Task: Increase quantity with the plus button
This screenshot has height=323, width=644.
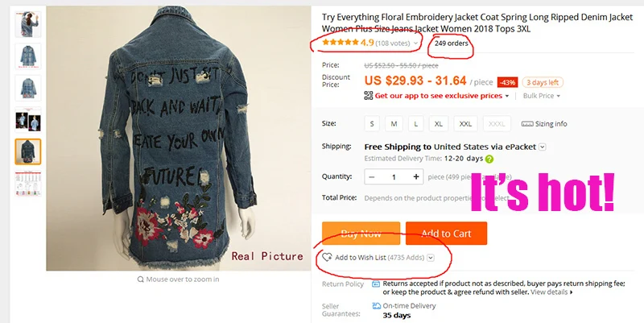Action: [x=416, y=176]
